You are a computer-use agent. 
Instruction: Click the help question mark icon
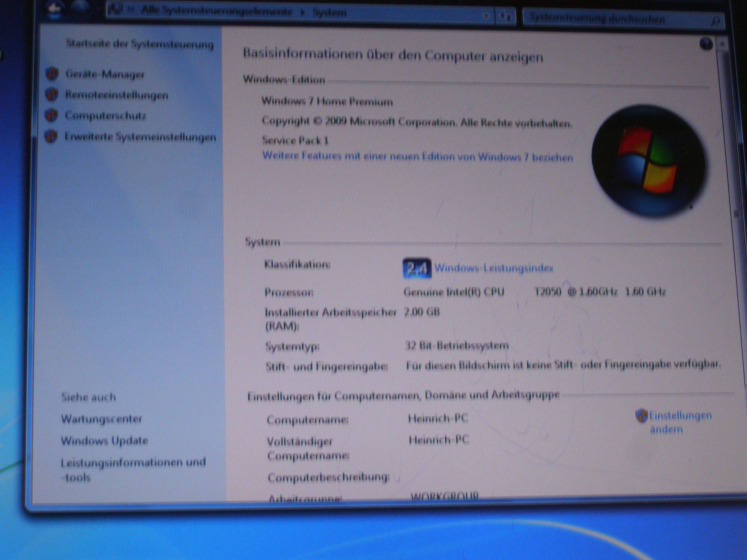[706, 44]
